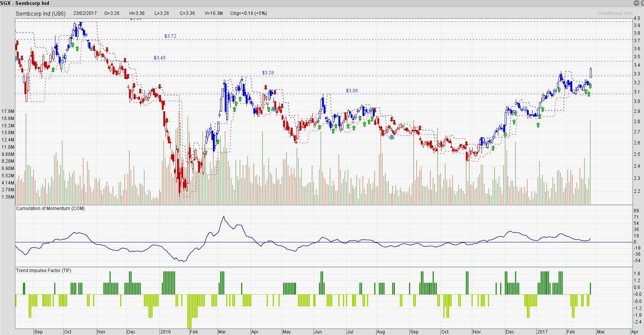Select the 'Sembcorp Ind (U96)' stock name label

[40, 13]
